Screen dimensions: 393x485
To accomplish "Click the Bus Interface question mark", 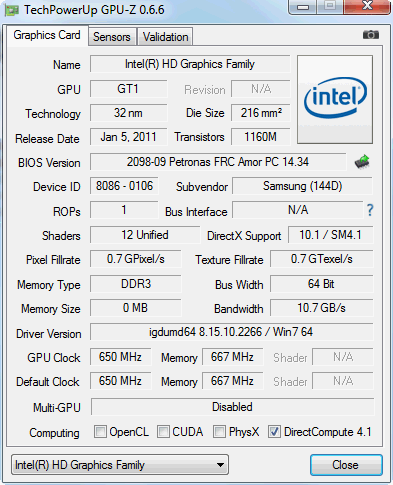I will pos(370,210).
